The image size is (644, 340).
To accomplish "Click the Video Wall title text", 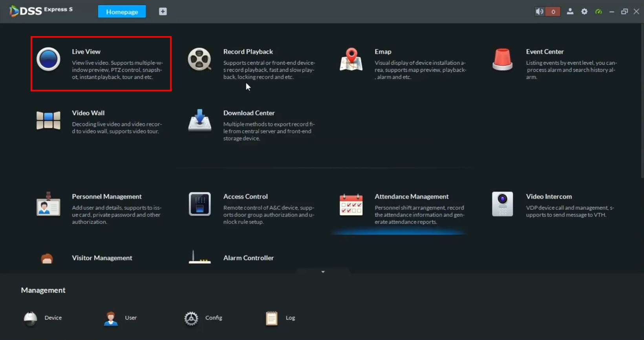I will pyautogui.click(x=88, y=113).
